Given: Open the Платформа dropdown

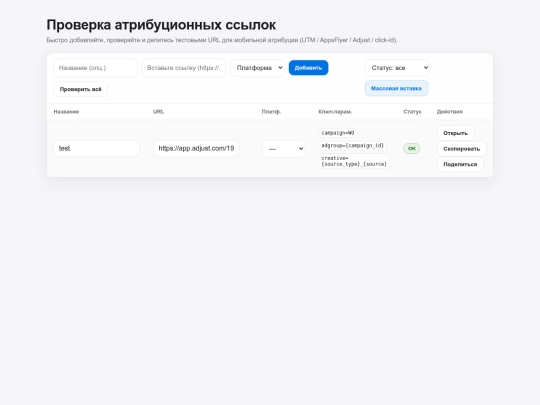Looking at the screenshot, I should click(x=257, y=68).
